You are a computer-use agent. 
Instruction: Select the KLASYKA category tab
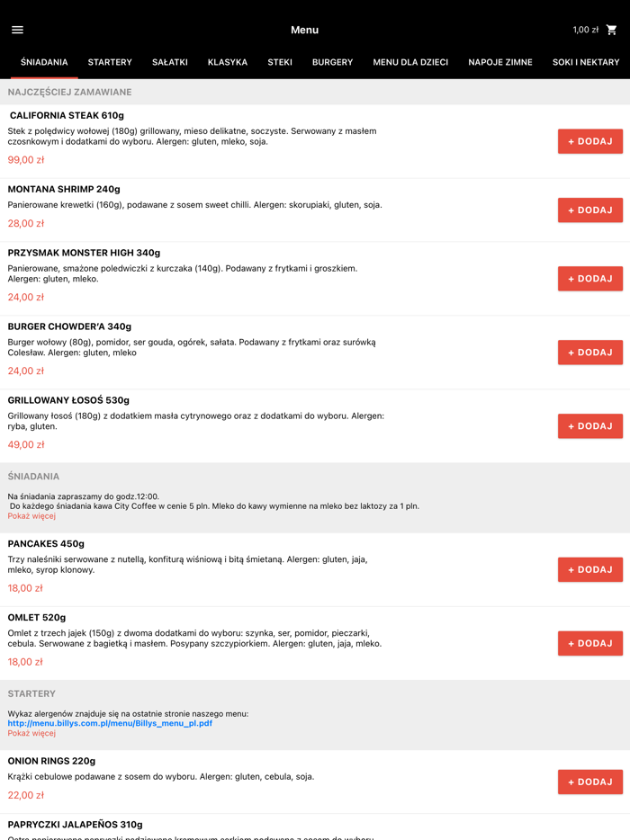[x=228, y=62]
